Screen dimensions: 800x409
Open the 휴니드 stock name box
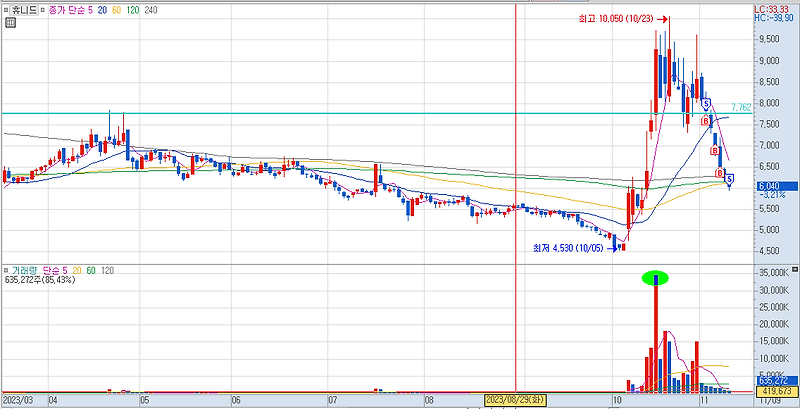[x=24, y=10]
